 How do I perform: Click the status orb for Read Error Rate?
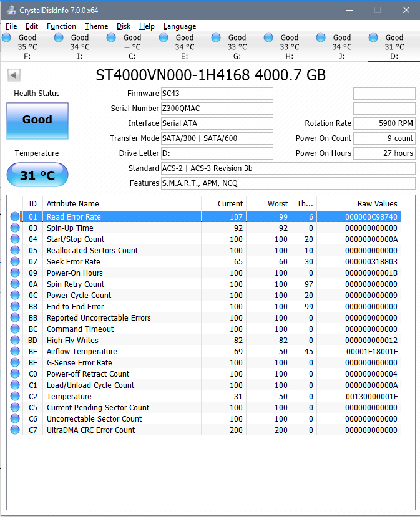[x=15, y=216]
